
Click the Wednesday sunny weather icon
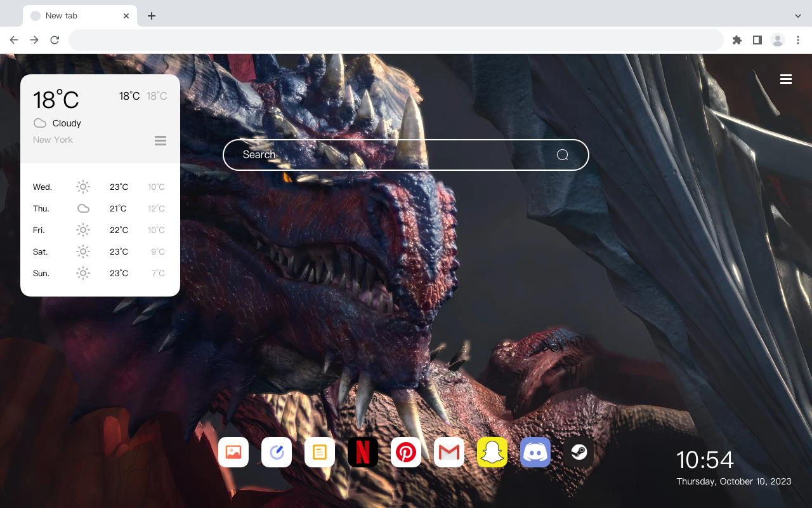pyautogui.click(x=83, y=187)
